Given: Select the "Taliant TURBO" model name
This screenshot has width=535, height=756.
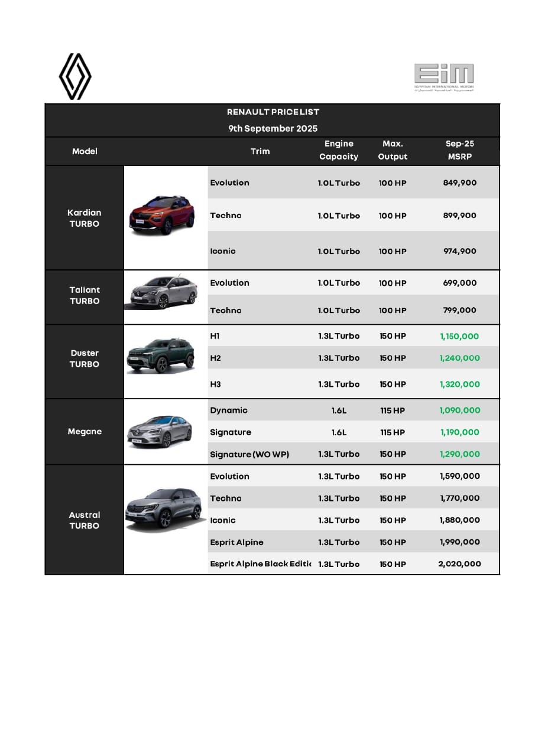Looking at the screenshot, I should coord(85,295).
